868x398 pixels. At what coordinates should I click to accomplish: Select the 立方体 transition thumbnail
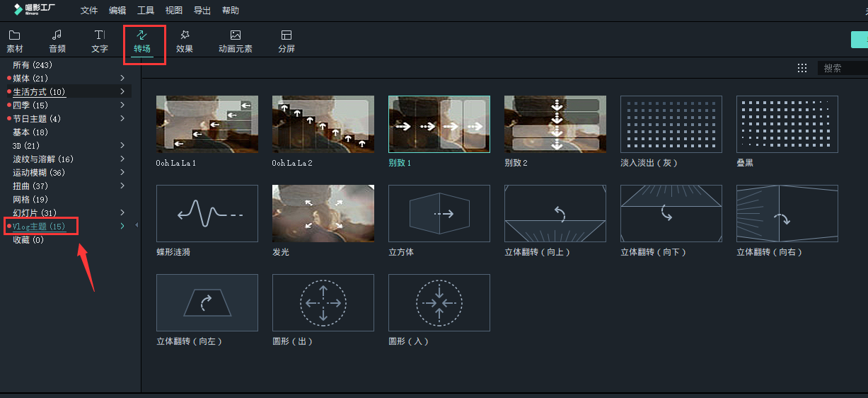[x=439, y=213]
